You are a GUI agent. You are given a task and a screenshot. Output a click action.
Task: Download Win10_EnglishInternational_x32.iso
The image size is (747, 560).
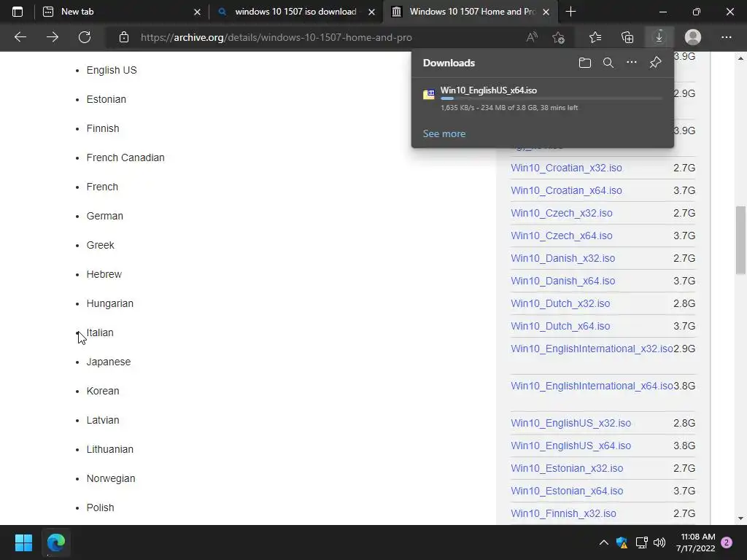tap(592, 349)
